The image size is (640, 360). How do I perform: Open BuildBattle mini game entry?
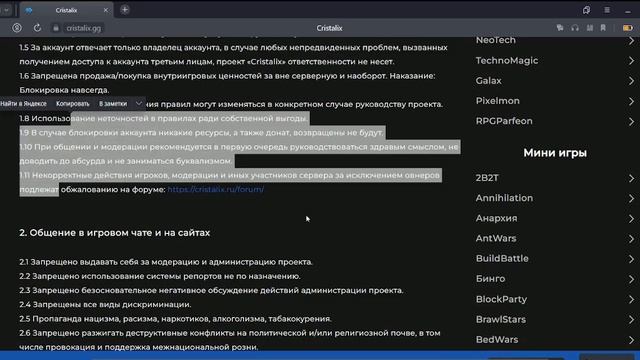[x=502, y=258]
